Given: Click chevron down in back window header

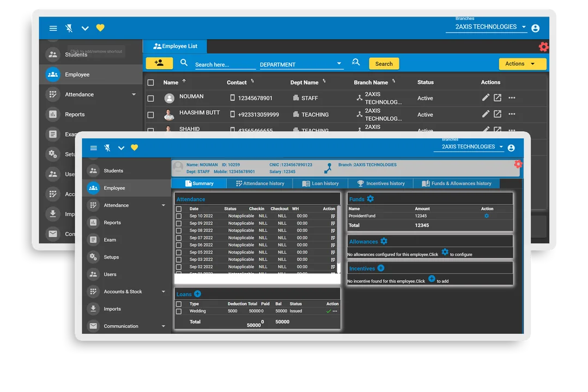Looking at the screenshot, I should click(85, 28).
